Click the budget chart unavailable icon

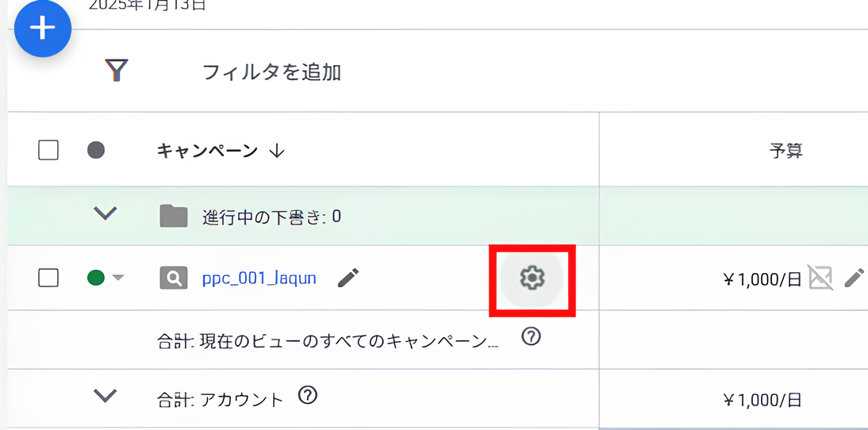[x=820, y=278]
